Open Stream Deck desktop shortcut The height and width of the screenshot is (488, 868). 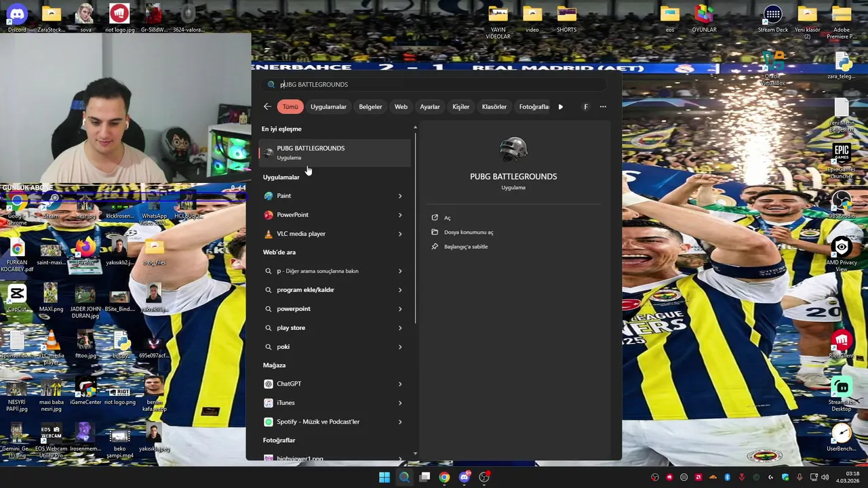point(772,18)
